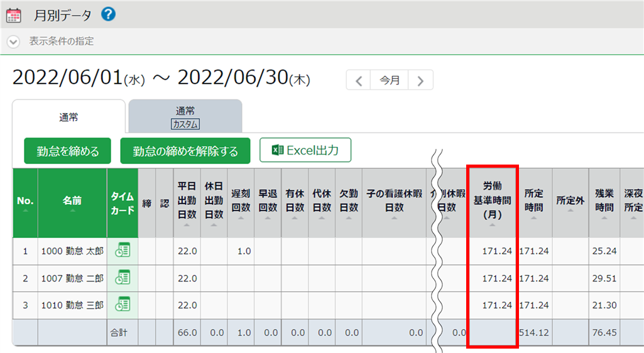Open time card icon for 勤怠 三郎
The height and width of the screenshot is (353, 644).
coord(123,305)
